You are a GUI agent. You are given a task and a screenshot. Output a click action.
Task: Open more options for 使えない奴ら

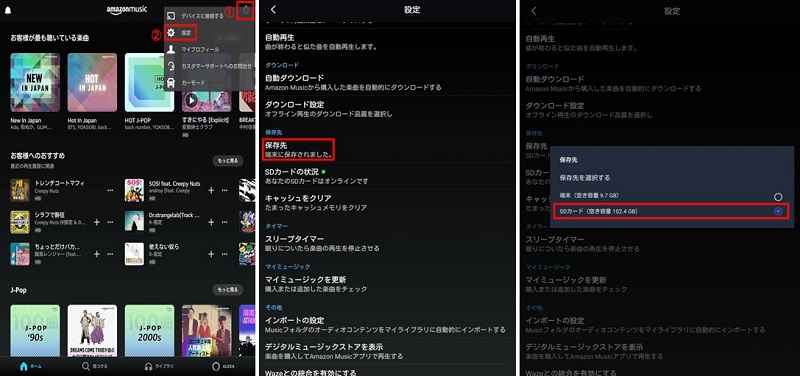click(224, 254)
